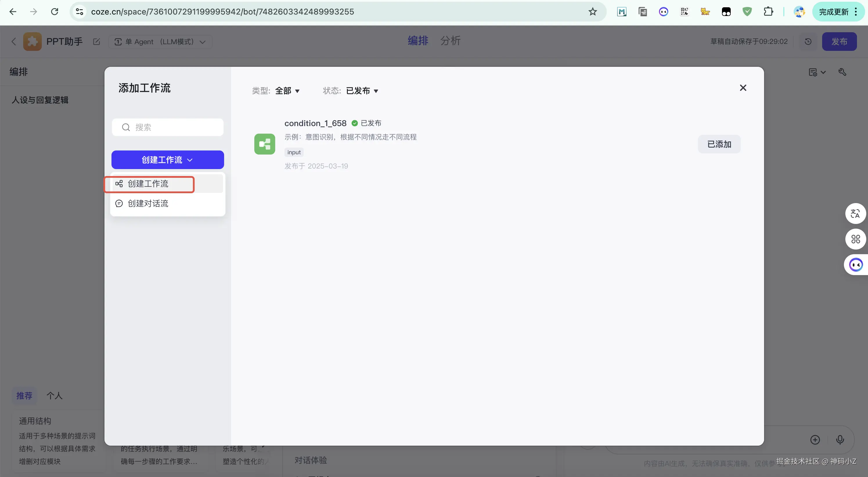Select 创建工作流 from the dropdown menu
Viewport: 868px width, 477px height.
pyautogui.click(x=148, y=184)
